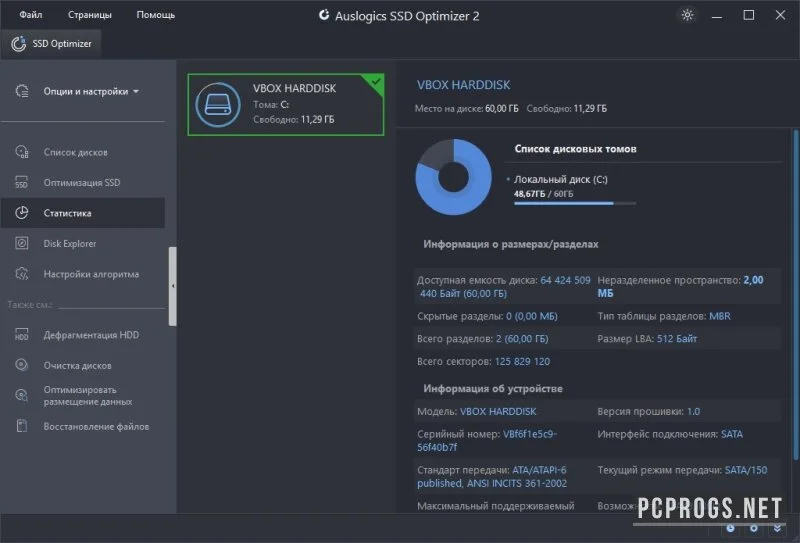Click the hard drive icon in the disk card
The height and width of the screenshot is (543, 800).
click(218, 105)
